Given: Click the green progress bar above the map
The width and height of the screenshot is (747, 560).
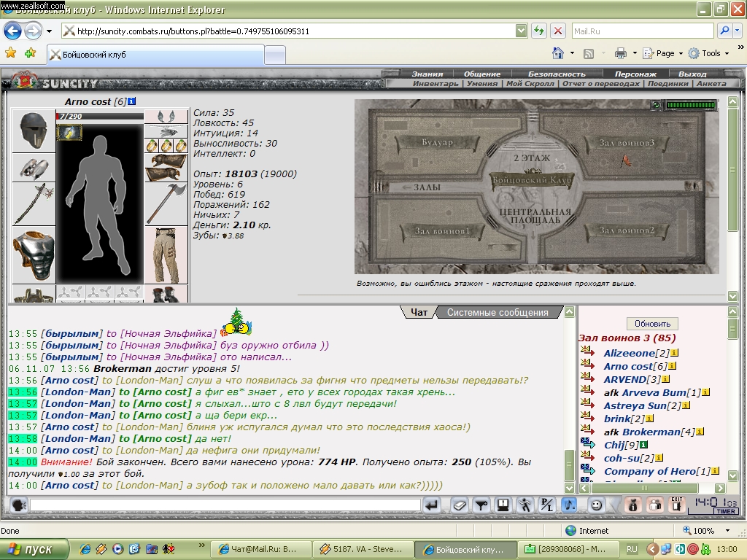Looking at the screenshot, I should point(691,105).
